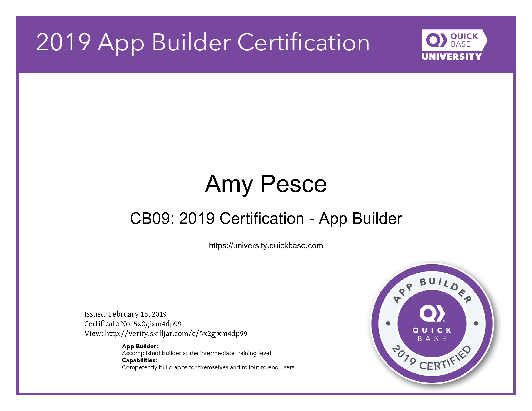The height and width of the screenshot is (411, 532).
Task: Click the bold "App Builder:" heading
Action: [x=140, y=346]
